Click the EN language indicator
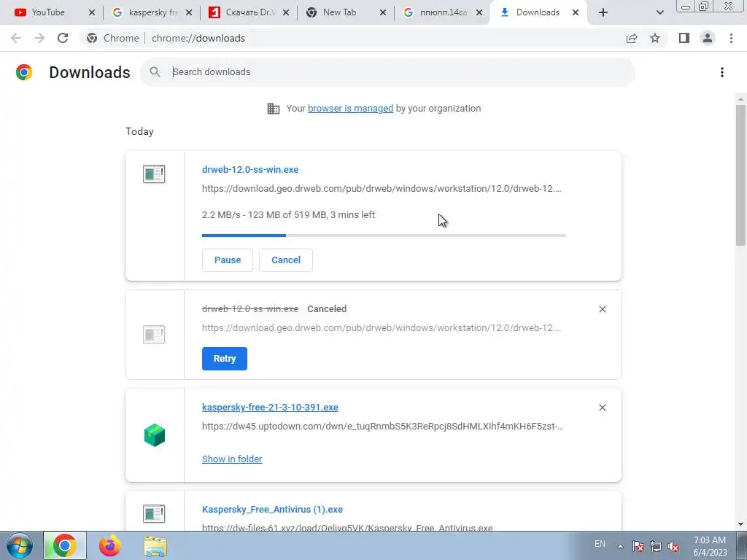747x560 pixels. [x=600, y=544]
